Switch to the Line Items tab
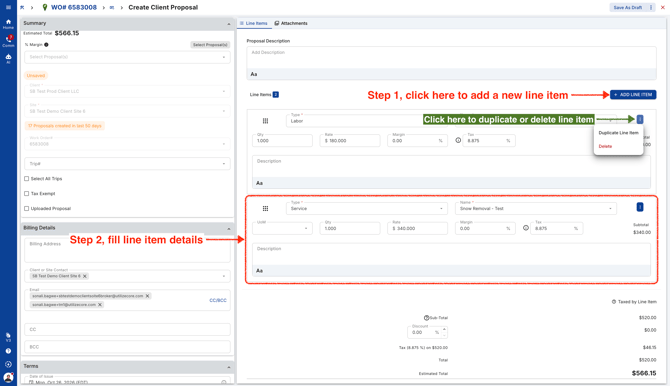The height and width of the screenshot is (386, 670). 253,23
